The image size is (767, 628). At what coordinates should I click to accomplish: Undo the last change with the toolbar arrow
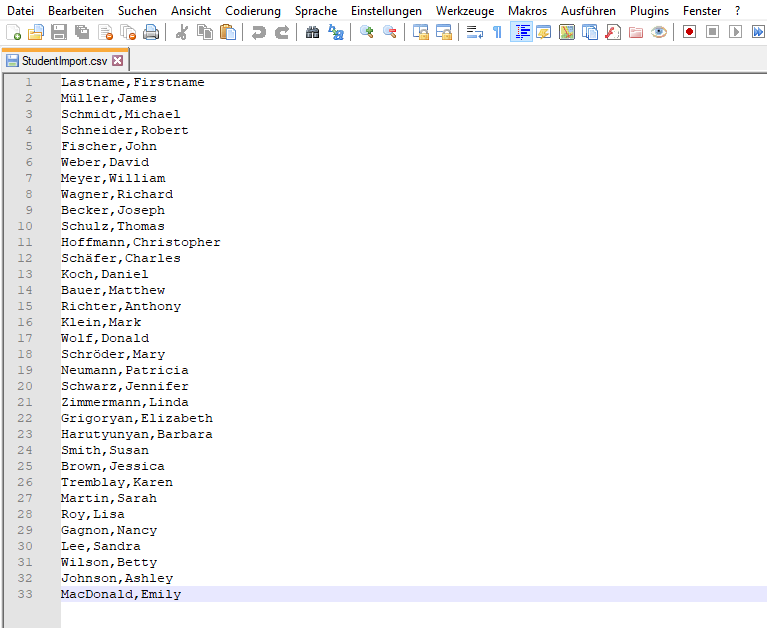[259, 32]
